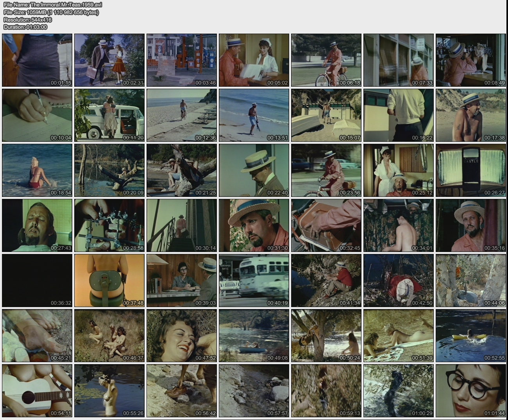508x420 pixels.
Task: Click the thumbnail at timestamp 00:03:46
Action: click(182, 60)
